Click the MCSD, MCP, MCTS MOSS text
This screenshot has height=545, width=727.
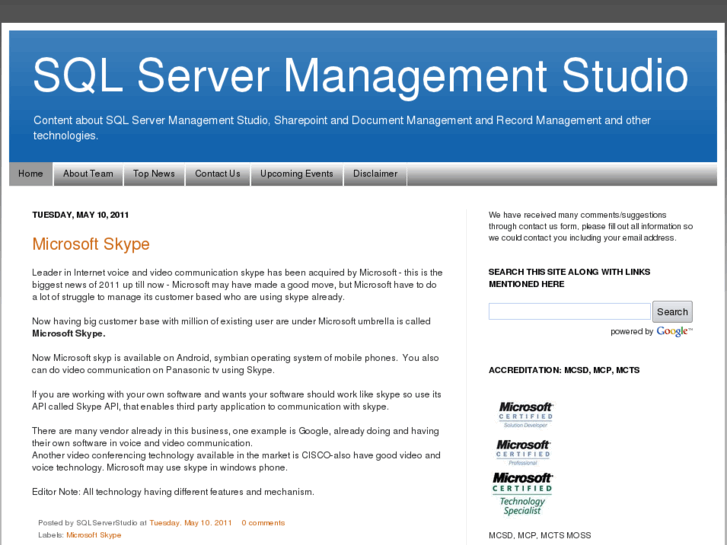click(540, 535)
